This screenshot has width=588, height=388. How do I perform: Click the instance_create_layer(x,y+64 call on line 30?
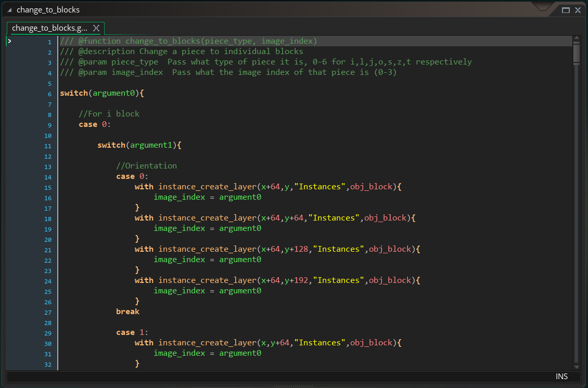(268, 343)
